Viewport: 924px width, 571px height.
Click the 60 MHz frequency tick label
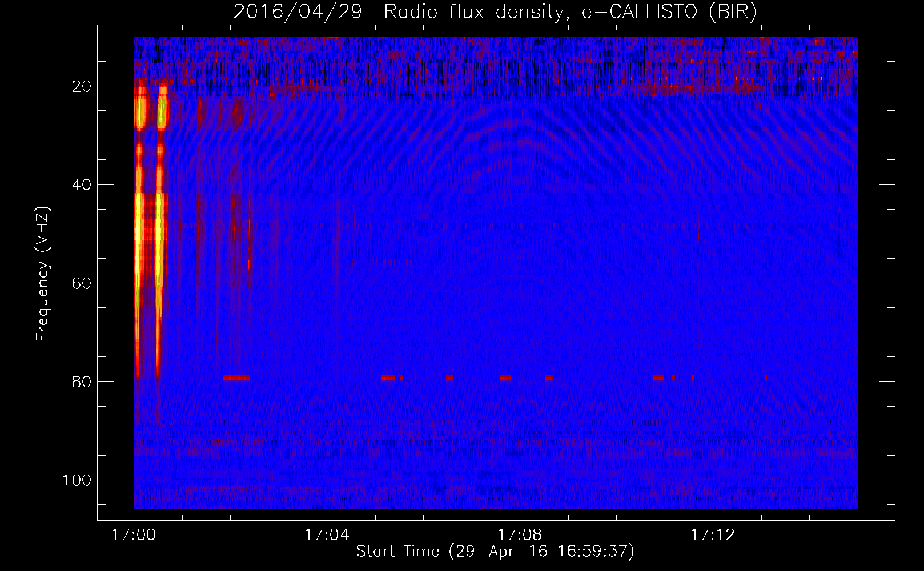pos(82,284)
